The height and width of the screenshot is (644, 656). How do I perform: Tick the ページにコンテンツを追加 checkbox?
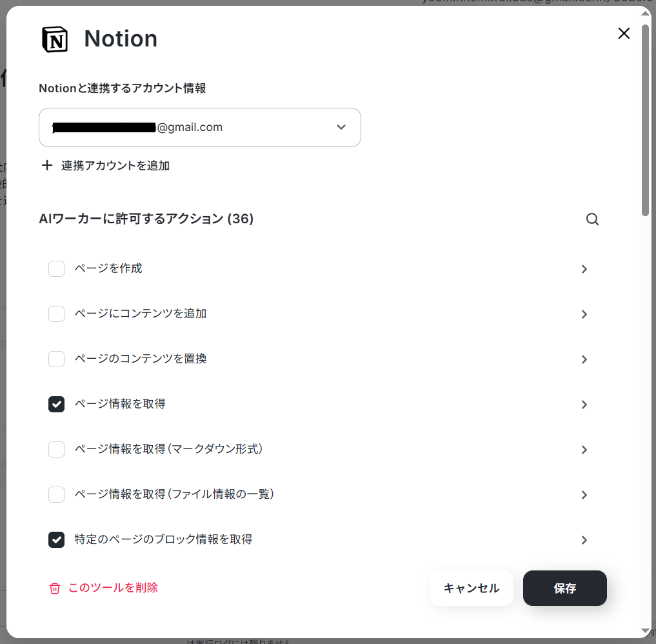(x=57, y=314)
